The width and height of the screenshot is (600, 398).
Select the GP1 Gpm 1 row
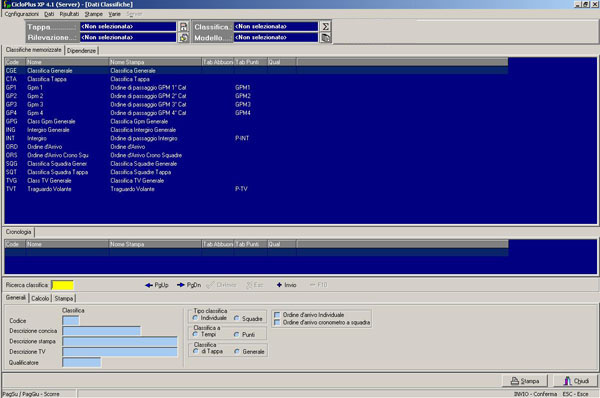[x=256, y=88]
